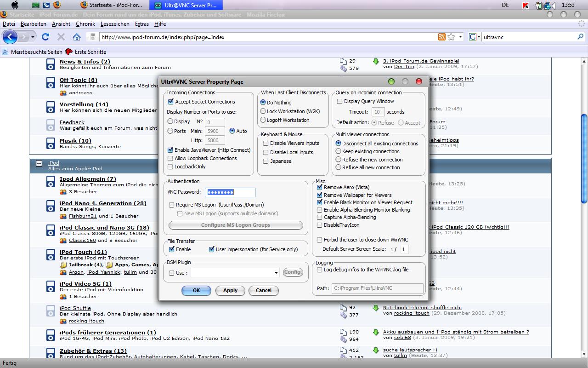Enable Disable Viewers inputs checkbox
The height and width of the screenshot is (368, 588).
click(x=266, y=143)
